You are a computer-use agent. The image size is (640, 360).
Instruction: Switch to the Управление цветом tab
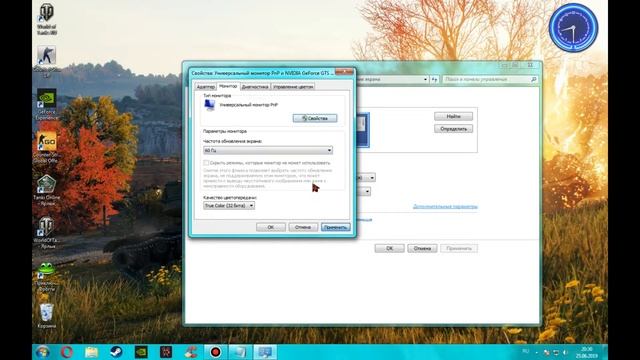[293, 87]
